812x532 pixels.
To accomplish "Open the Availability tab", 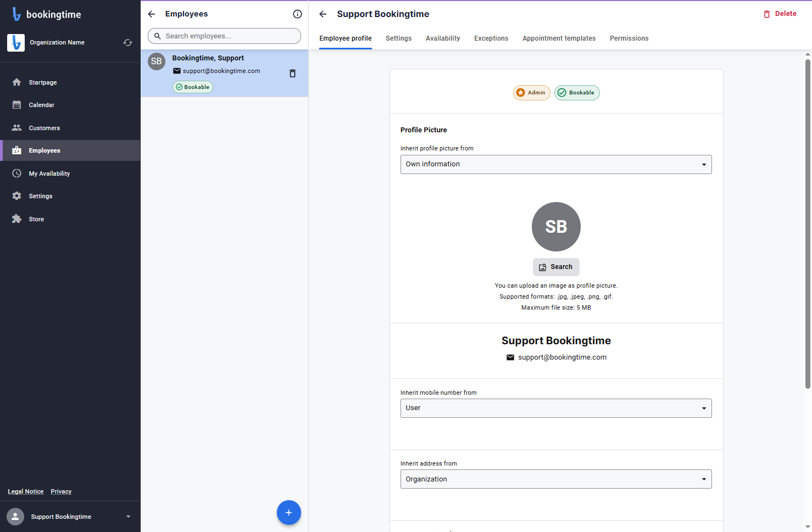I will 443,38.
